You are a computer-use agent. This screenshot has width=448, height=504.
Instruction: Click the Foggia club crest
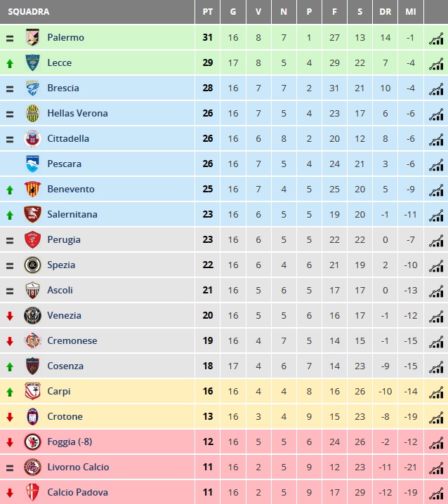(32, 442)
